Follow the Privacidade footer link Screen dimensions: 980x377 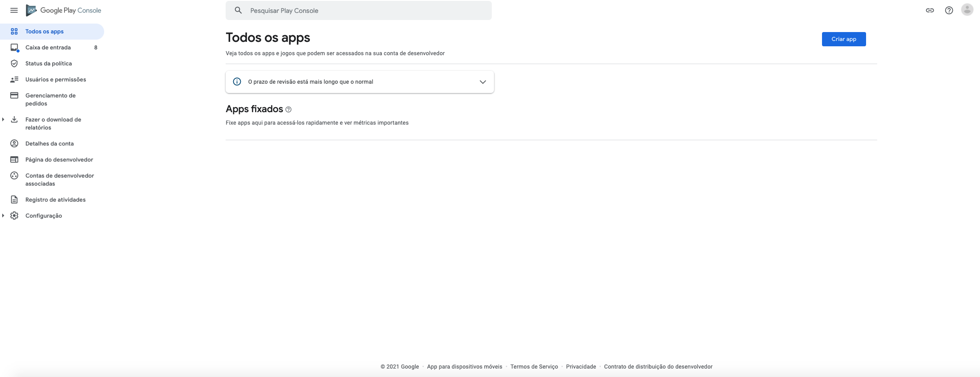click(x=581, y=367)
